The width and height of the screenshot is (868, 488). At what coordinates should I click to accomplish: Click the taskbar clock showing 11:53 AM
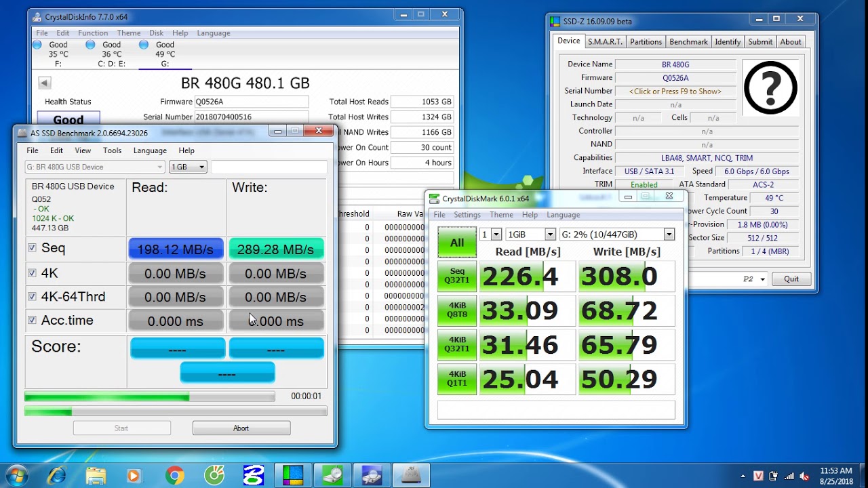point(836,476)
